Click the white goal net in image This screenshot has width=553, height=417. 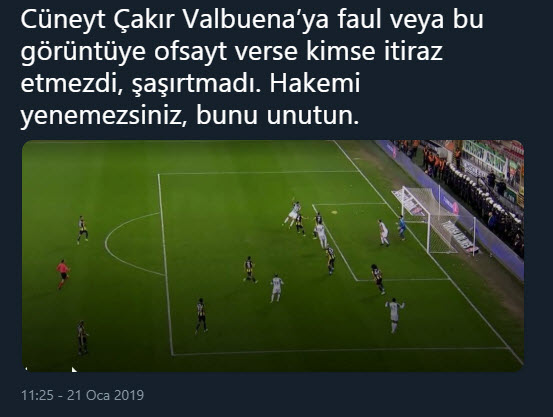(429, 219)
